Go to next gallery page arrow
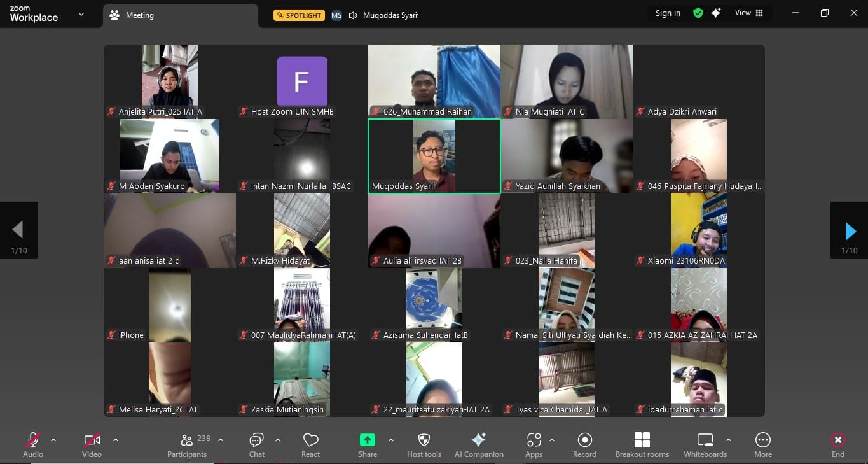Screen dimensions: 868x464 coord(850,230)
